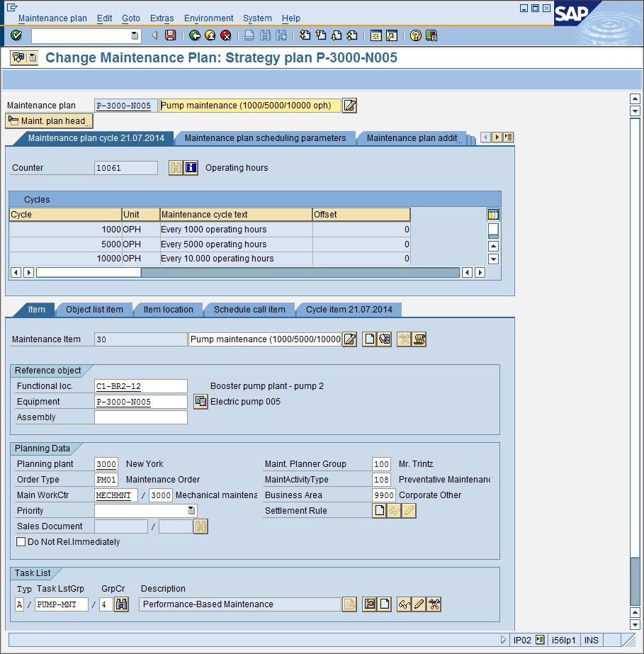Screen dimensions: 644x654
Task: Click the long text icon beside plan description
Action: [x=349, y=106]
